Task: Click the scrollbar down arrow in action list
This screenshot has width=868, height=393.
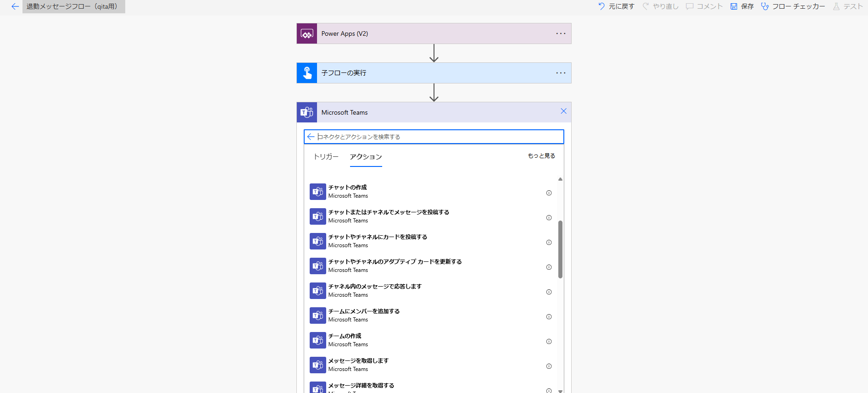Action: 560,391
